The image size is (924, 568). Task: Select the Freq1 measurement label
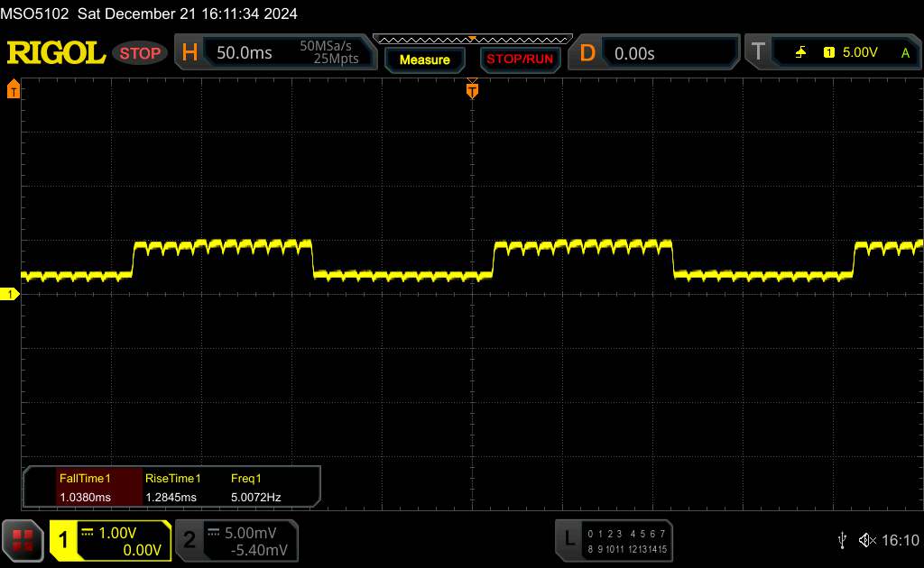click(245, 479)
